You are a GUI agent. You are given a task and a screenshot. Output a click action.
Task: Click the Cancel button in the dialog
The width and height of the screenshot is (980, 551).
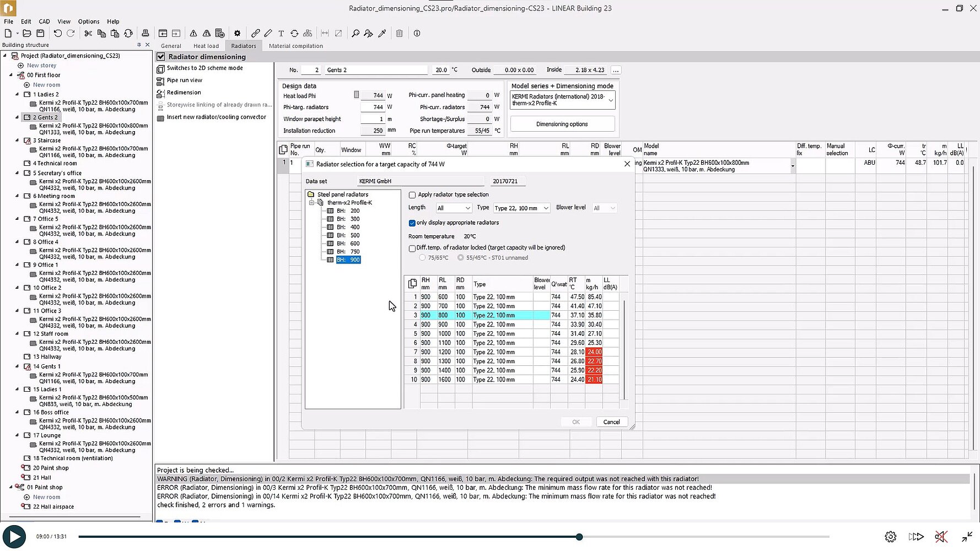[x=611, y=422]
